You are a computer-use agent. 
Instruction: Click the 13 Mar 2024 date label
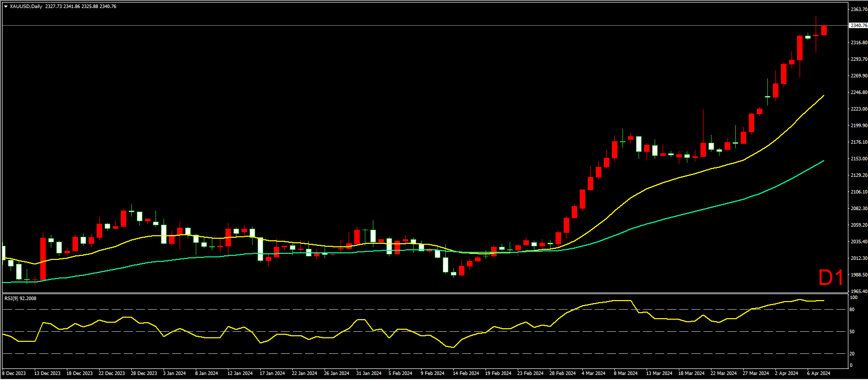[x=659, y=373]
